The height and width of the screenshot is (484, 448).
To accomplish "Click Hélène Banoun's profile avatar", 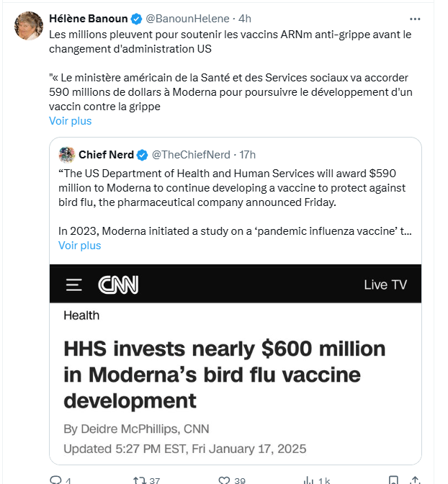I will click(29, 26).
